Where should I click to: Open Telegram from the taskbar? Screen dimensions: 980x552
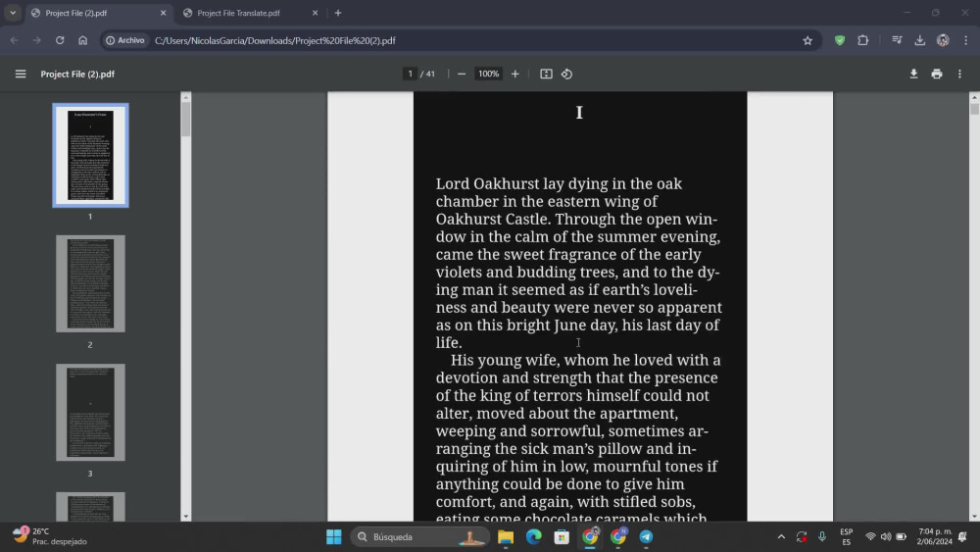tap(646, 537)
